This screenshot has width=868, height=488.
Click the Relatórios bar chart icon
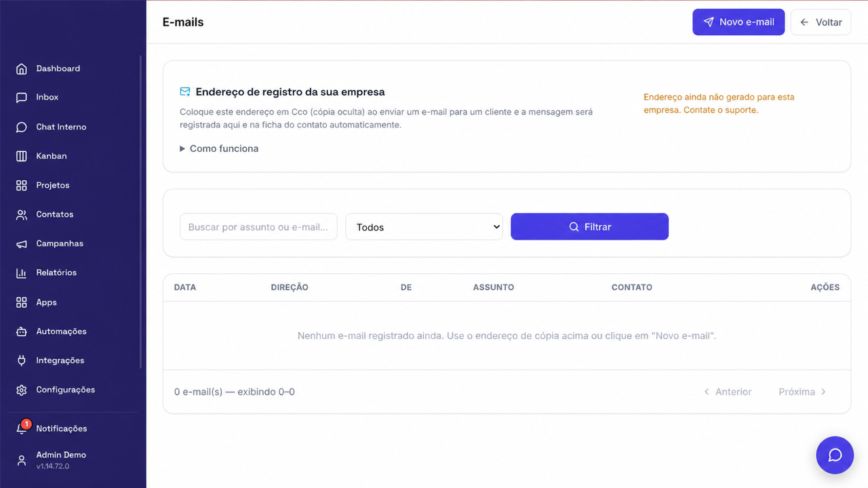[22, 272]
